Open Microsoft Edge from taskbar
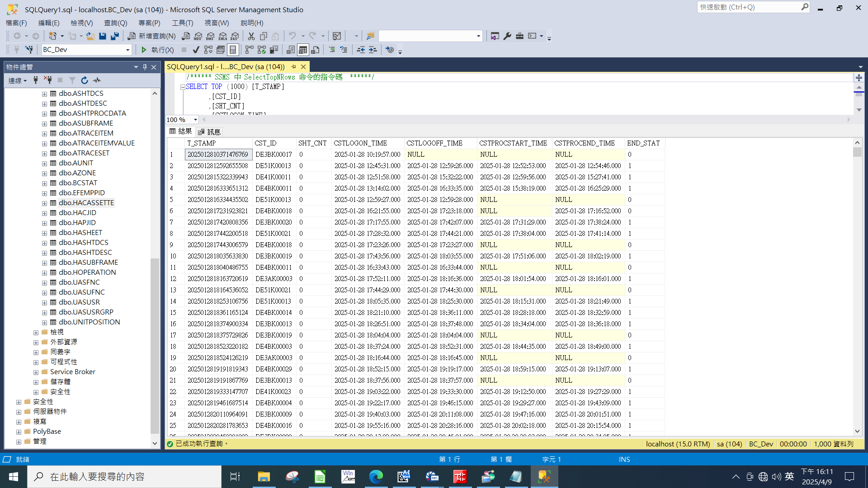The height and width of the screenshot is (488, 868). pyautogui.click(x=376, y=477)
